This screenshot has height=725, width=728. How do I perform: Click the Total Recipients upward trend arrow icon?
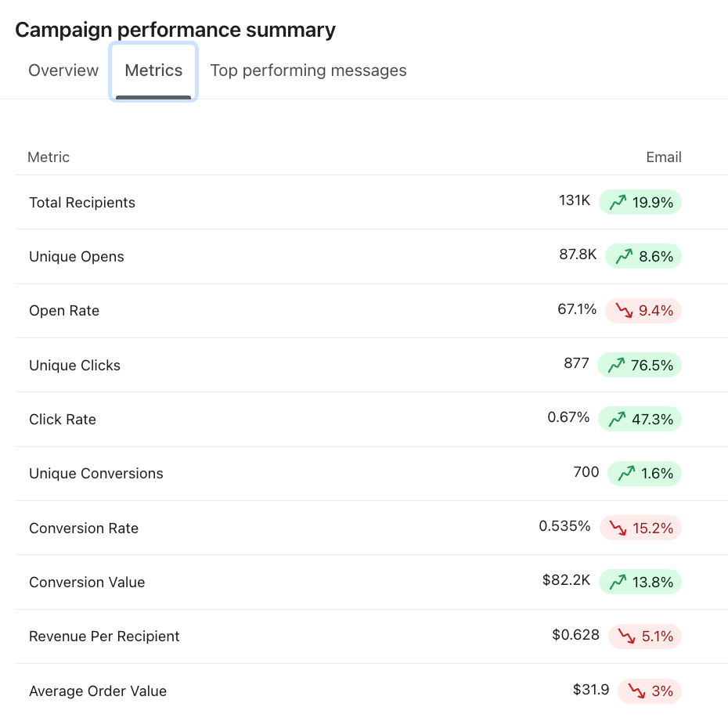click(x=618, y=203)
